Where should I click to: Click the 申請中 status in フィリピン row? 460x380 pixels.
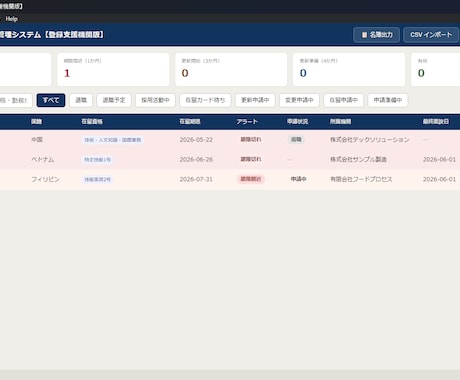[299, 179]
